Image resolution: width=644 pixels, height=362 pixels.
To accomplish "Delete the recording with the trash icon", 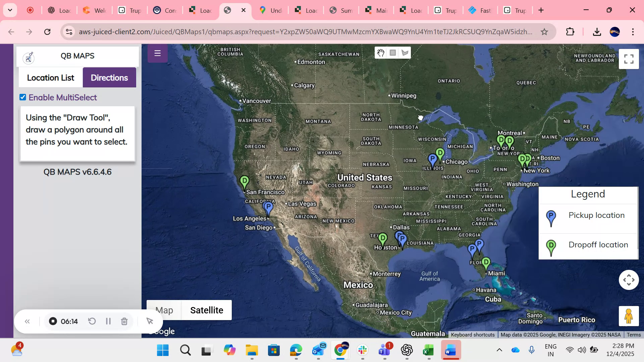I will (124, 321).
